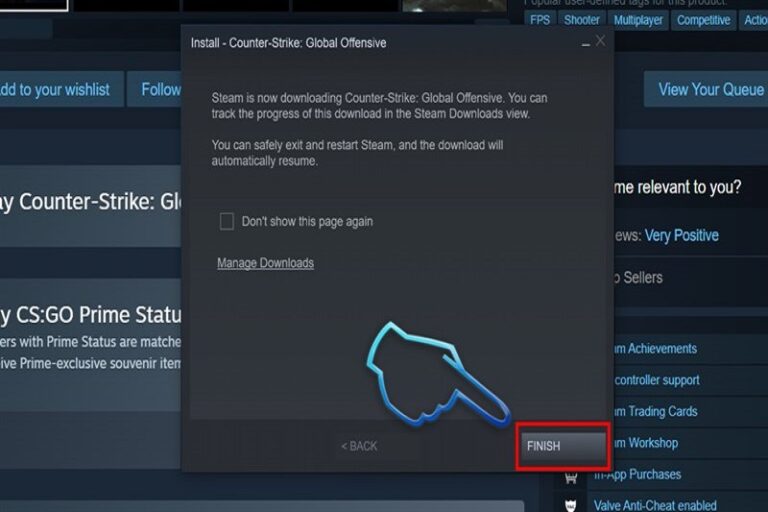This screenshot has width=768, height=512.
Task: Click the Valve Anti-Cheat shield icon
Action: [x=571, y=506]
